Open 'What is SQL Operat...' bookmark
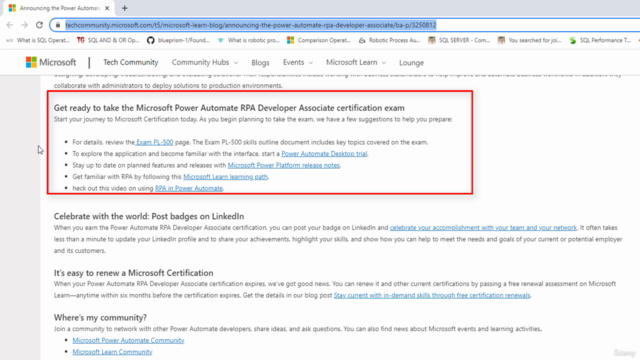Image resolution: width=640 pixels, height=360 pixels. pyautogui.click(x=38, y=40)
